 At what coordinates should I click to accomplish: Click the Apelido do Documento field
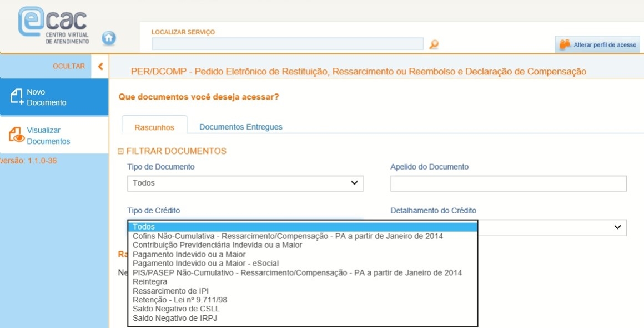(x=508, y=183)
